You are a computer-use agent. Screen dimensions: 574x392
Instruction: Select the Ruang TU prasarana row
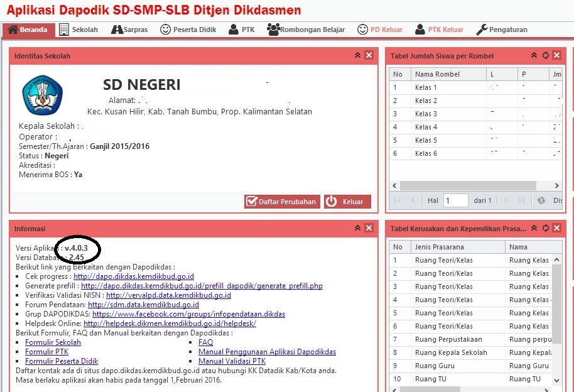click(x=470, y=379)
